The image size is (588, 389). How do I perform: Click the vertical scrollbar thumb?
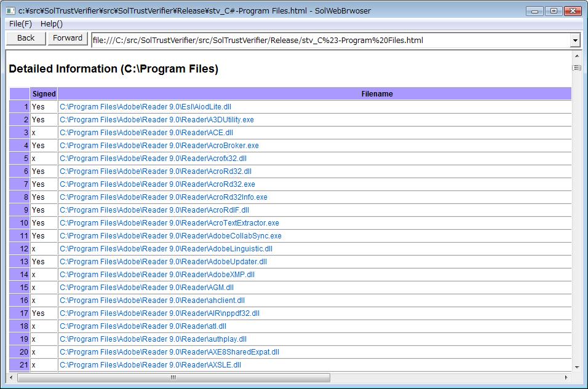click(x=577, y=68)
